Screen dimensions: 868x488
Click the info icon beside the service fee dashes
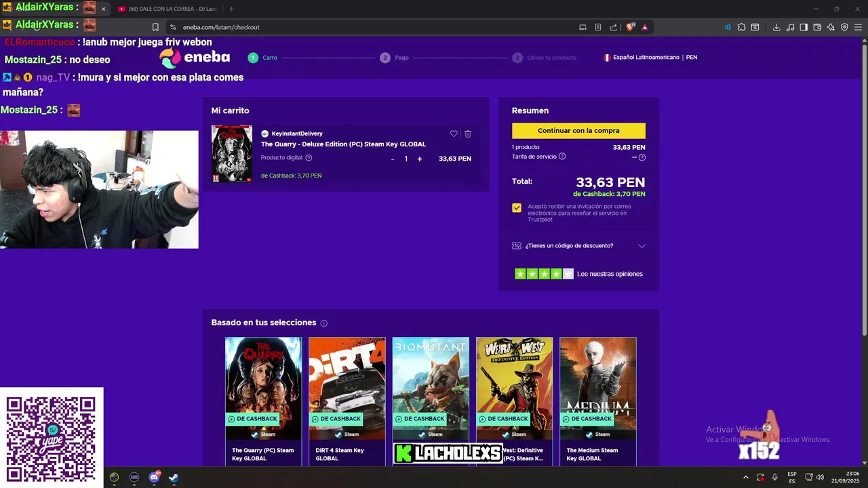(642, 157)
